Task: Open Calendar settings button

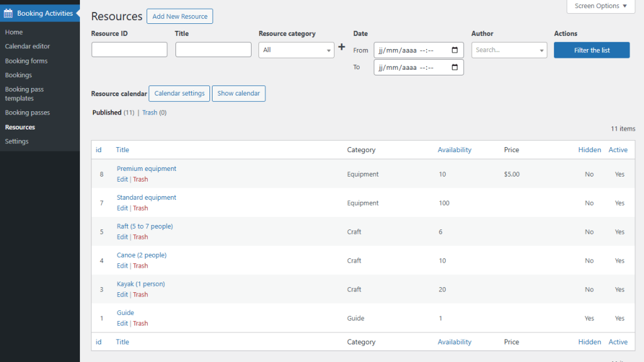Action: [179, 94]
